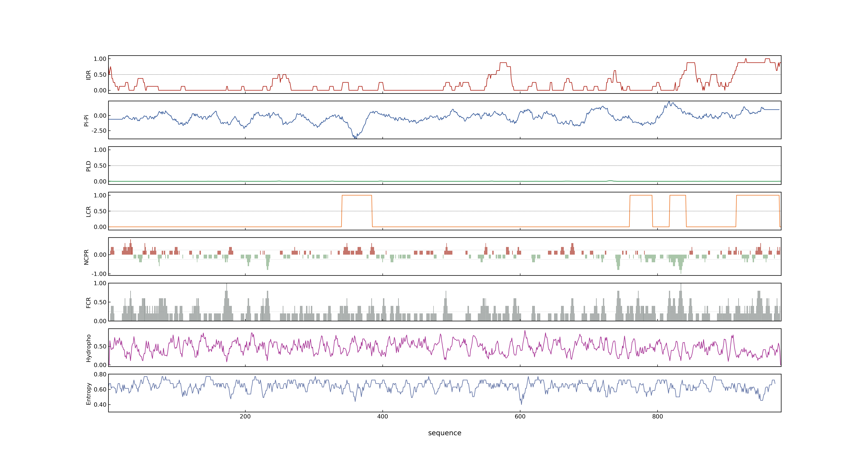The height and width of the screenshot is (463, 868).
Task: Click the first orange LCR plateau near position 360
Action: click(357, 195)
